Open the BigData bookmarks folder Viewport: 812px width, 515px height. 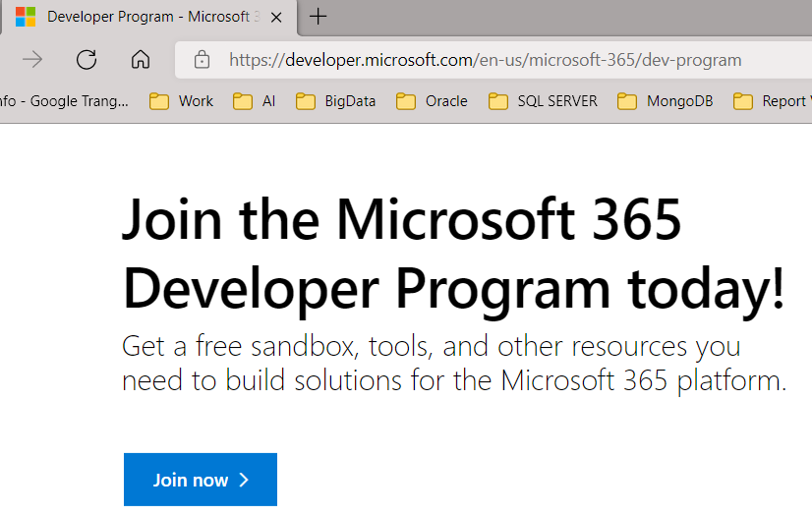coord(335,101)
